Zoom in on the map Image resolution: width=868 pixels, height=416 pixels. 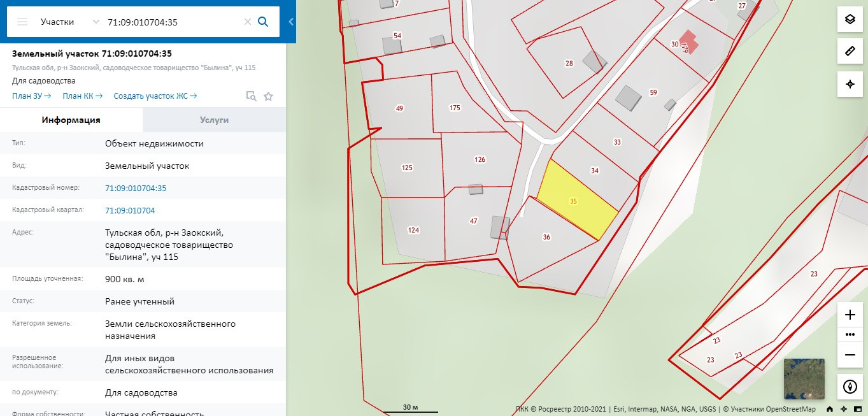[850, 315]
